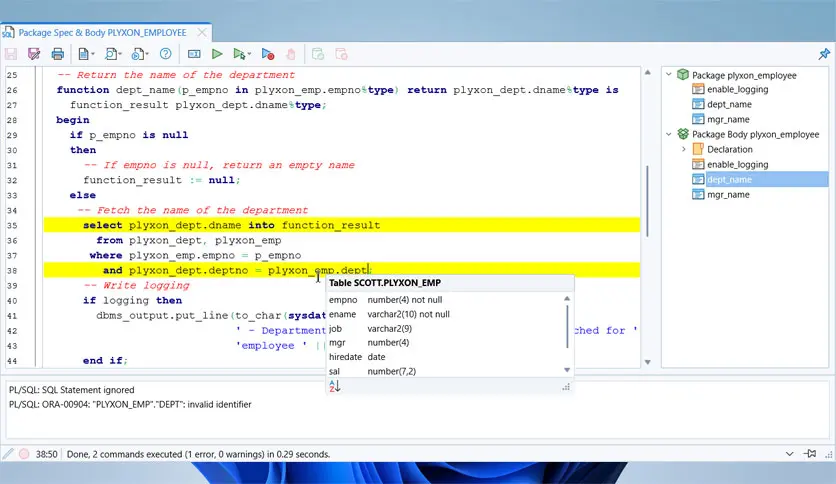Viewport: 836px width, 484px height.
Task: Click the green Execute play icon
Action: (x=217, y=54)
